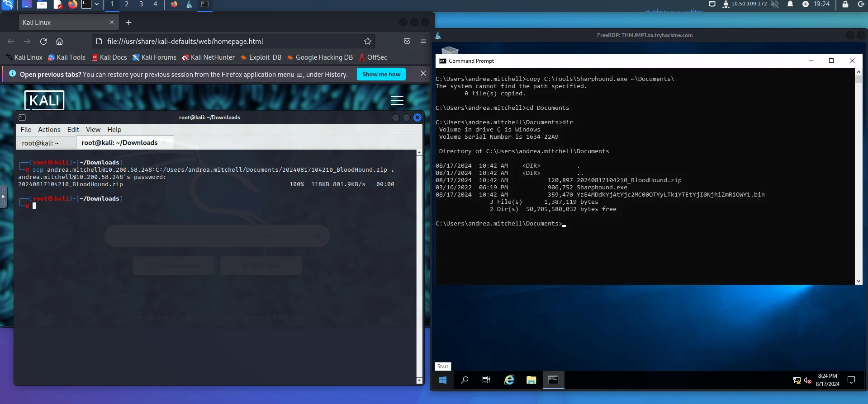
Task: Launch Firefox from the panel launchers
Action: coord(73,5)
